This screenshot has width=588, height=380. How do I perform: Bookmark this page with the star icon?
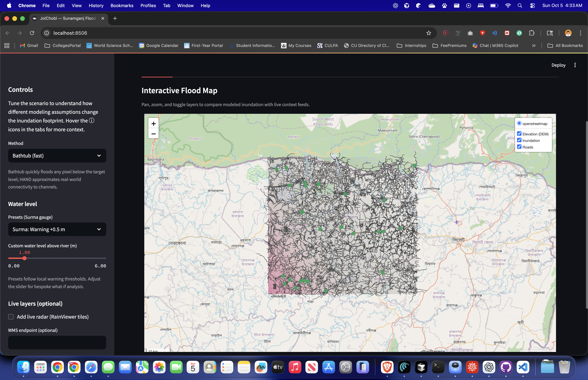click(429, 33)
